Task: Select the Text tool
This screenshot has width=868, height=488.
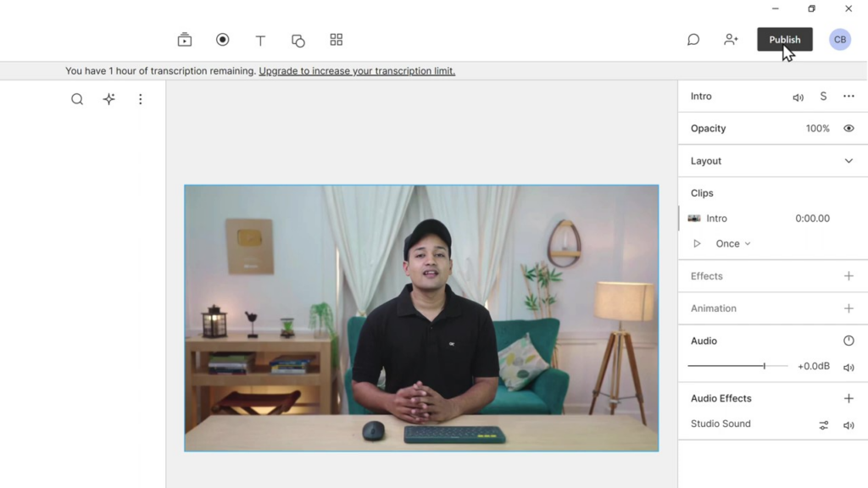Action: tap(260, 40)
